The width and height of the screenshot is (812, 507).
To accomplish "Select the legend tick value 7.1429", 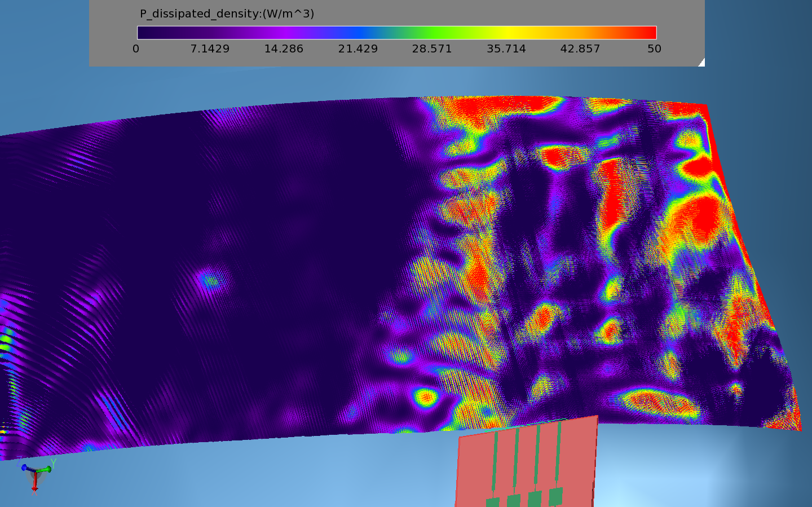I will (210, 49).
